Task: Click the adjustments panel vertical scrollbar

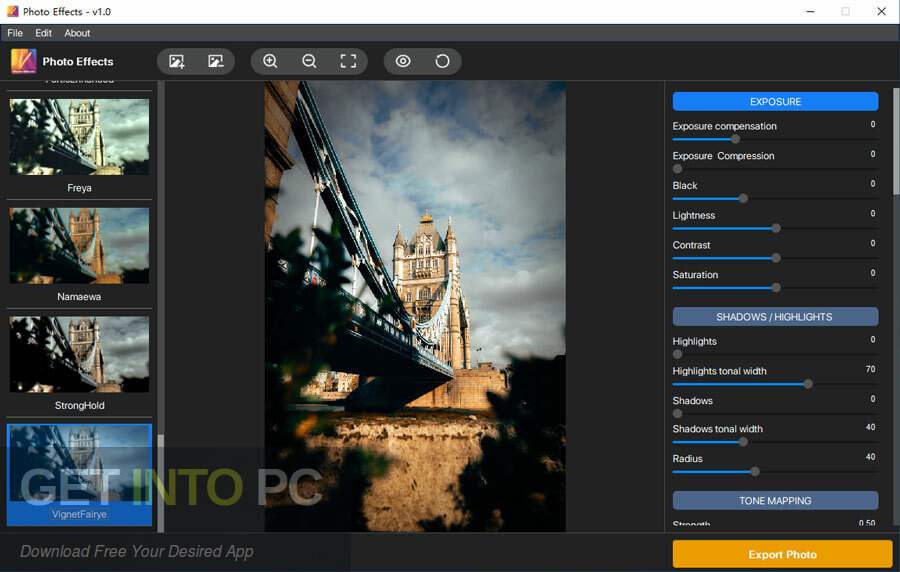Action: (896, 141)
